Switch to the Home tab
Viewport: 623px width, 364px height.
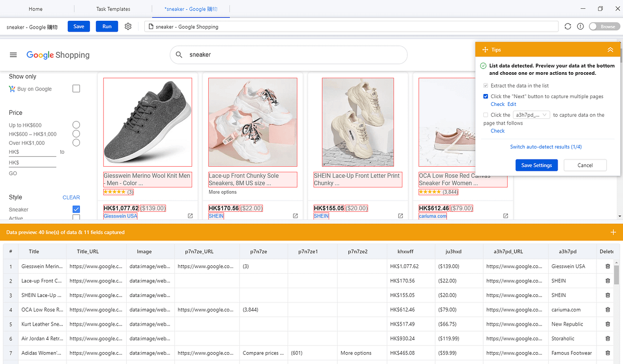tap(36, 9)
